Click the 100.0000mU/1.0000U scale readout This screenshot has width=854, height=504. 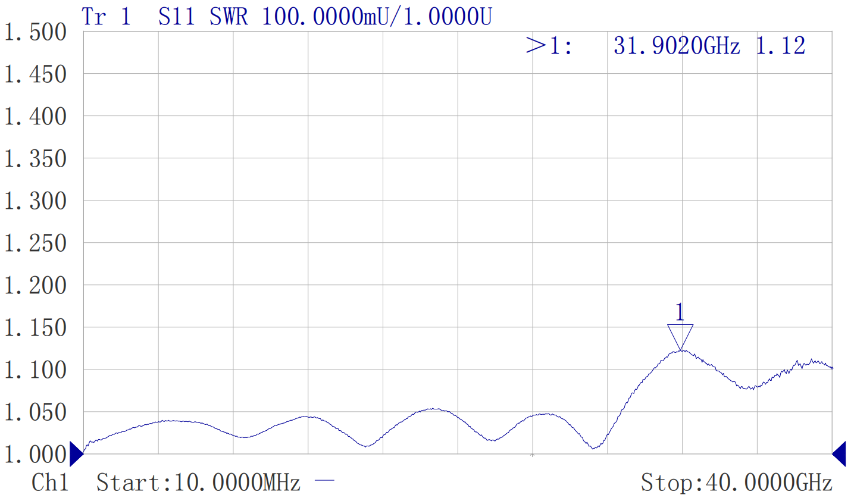tap(377, 17)
